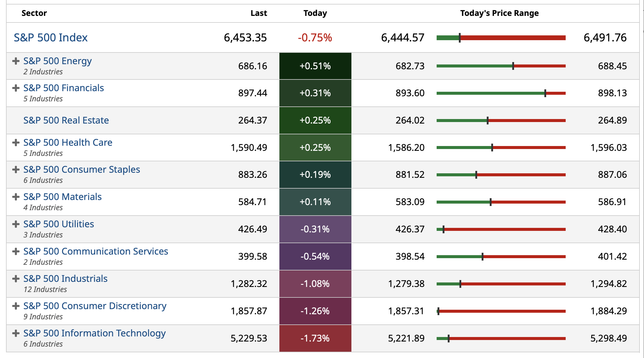Click plus icon beside S&P 500 Industrials
The width and height of the screenshot is (644, 358).
(16, 279)
